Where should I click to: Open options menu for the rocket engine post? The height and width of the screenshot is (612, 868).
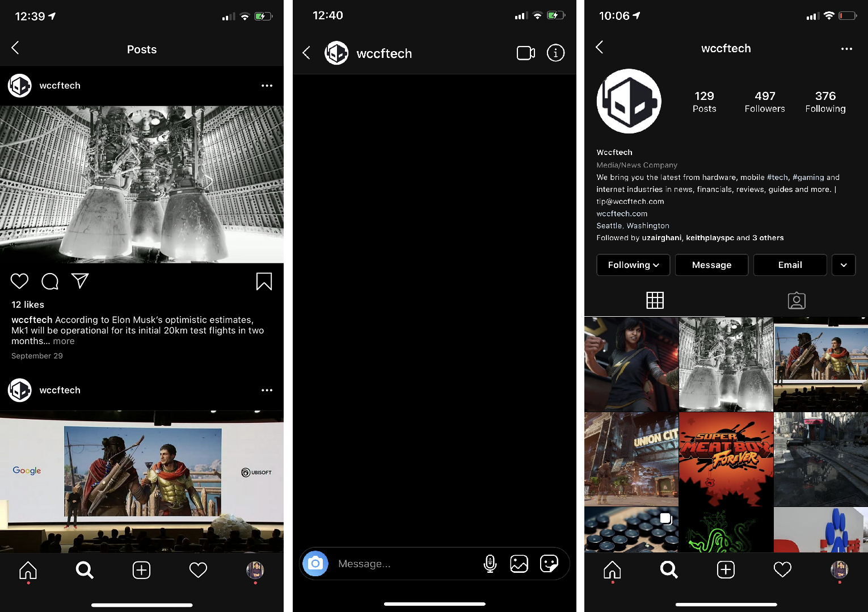[x=267, y=86]
